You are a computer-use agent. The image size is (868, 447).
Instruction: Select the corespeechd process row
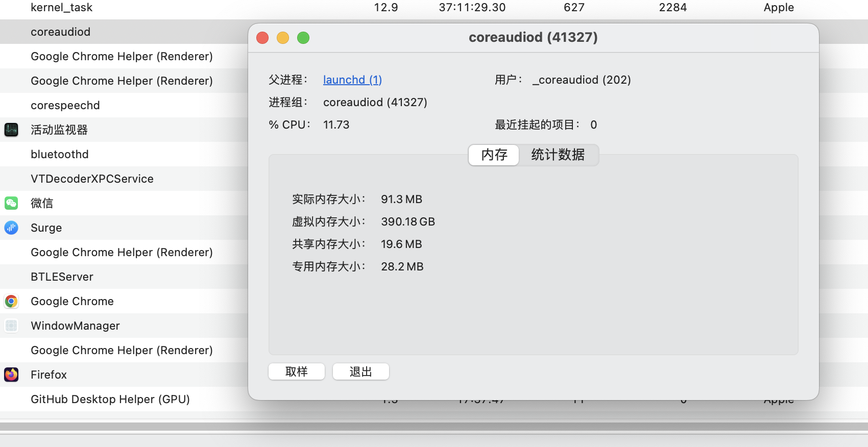(65, 105)
